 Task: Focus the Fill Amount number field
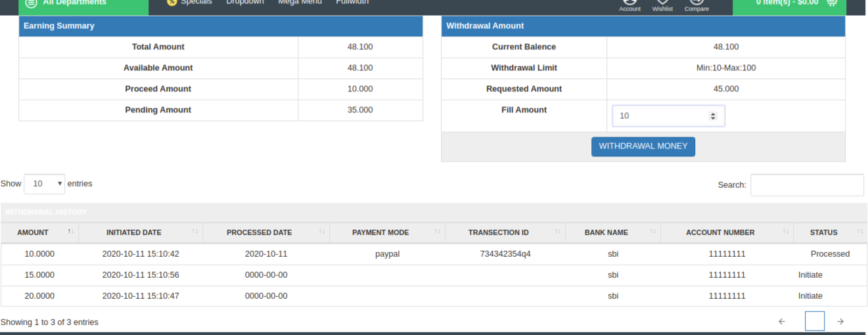668,116
